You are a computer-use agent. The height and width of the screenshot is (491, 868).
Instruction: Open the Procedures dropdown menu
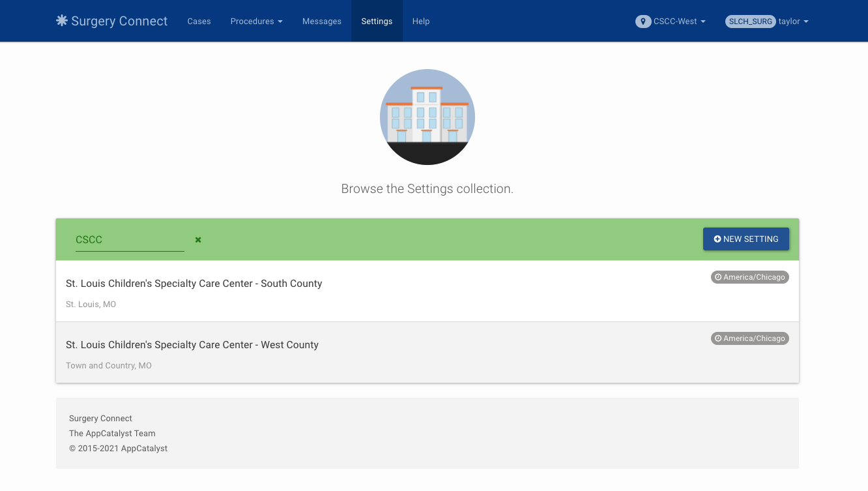coord(256,21)
